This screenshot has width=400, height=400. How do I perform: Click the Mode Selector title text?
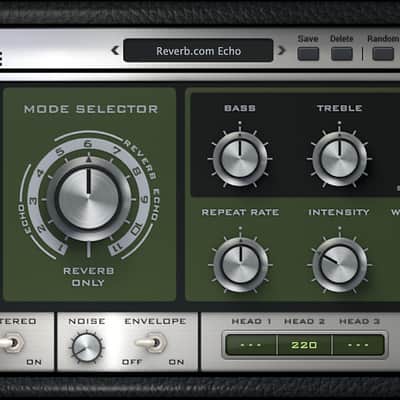coord(91,109)
